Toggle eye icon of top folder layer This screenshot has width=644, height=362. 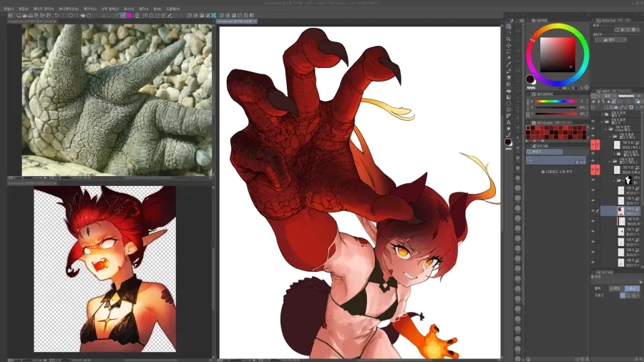[592, 114]
